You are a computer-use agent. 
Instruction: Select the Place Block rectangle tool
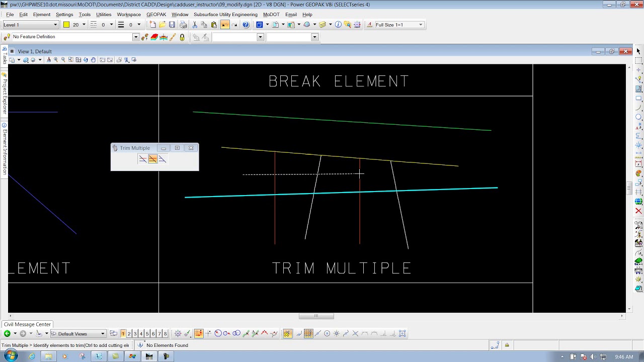click(638, 99)
